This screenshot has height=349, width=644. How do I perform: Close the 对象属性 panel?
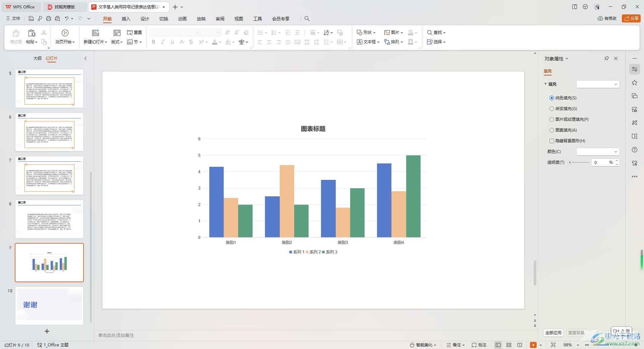(616, 58)
